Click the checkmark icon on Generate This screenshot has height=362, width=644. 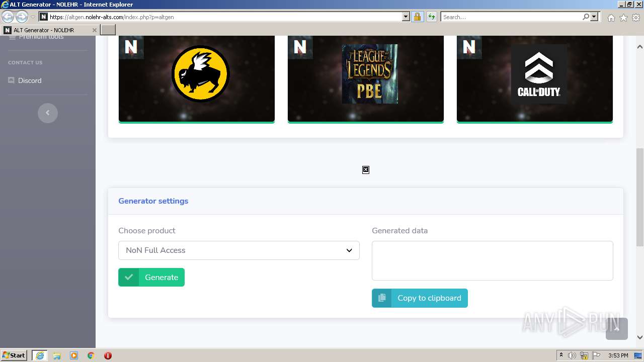(129, 277)
